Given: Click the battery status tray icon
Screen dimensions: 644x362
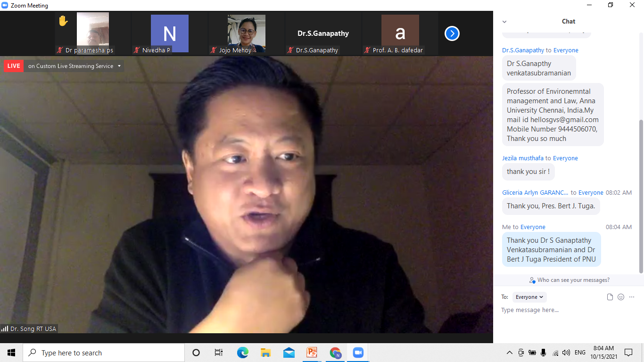Looking at the screenshot, I should click(532, 353).
